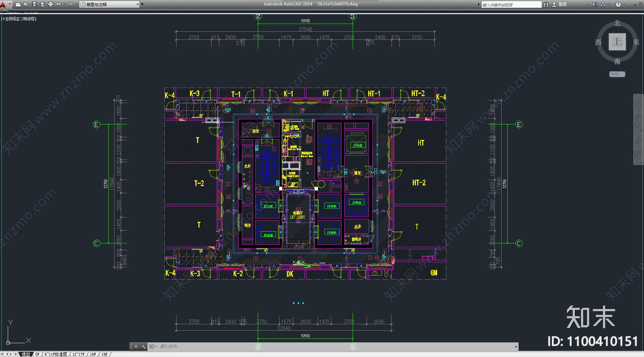Click the ViewCube top face 上
Viewport: 644px width, 357px height.
point(617,42)
